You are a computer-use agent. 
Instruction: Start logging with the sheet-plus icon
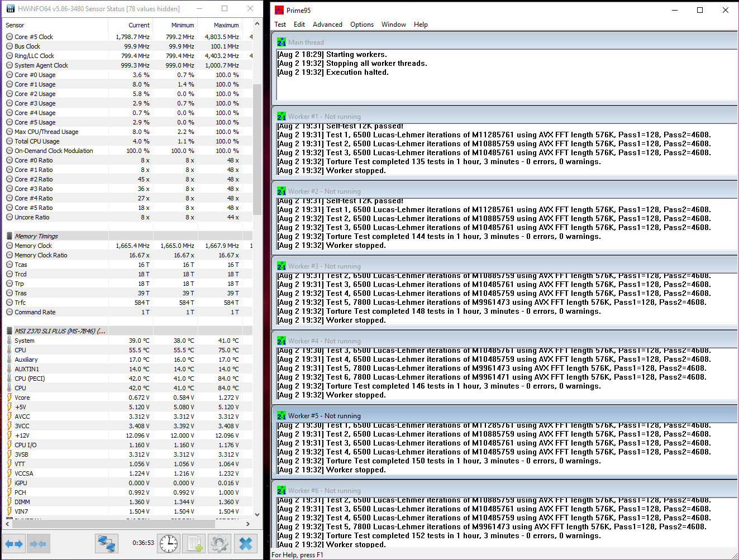tap(194, 543)
